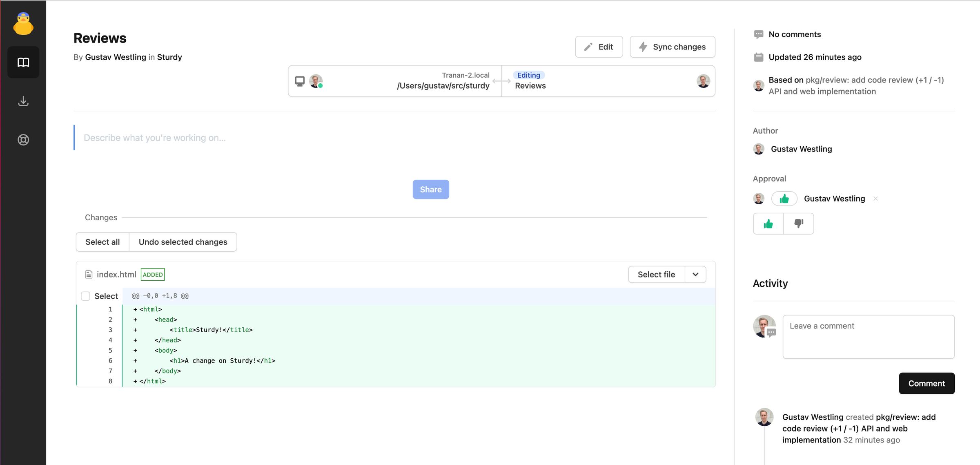Disapprove the change with the thumbs-down button
Screen dimensions: 980x465
click(x=799, y=224)
